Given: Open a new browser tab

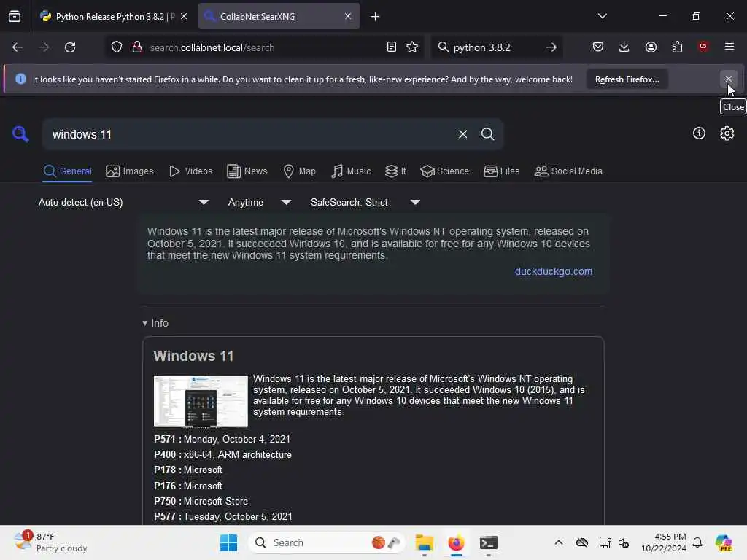Looking at the screenshot, I should (376, 17).
